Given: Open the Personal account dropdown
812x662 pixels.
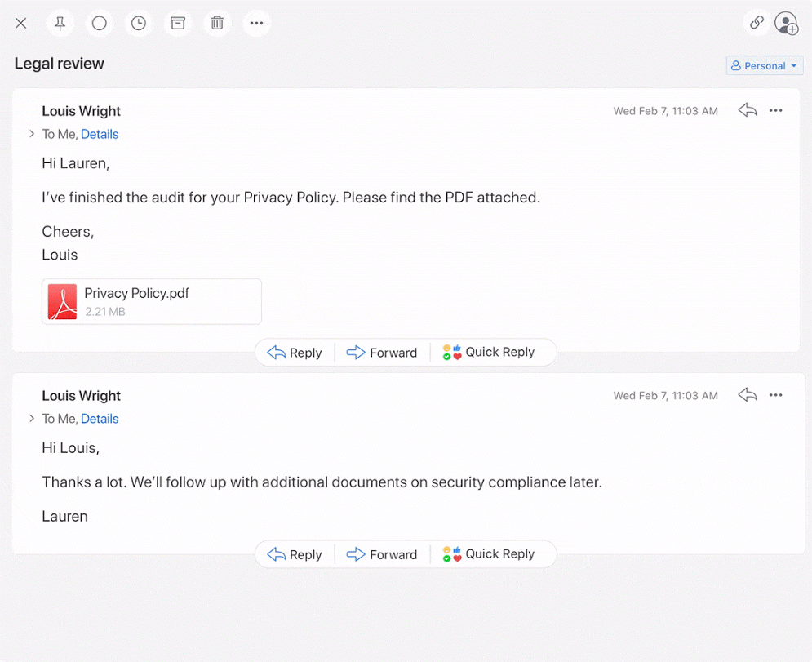Looking at the screenshot, I should pos(764,65).
